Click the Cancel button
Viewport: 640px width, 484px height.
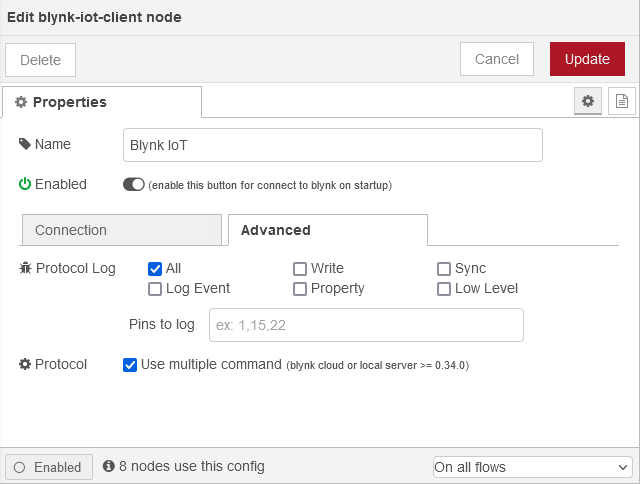(497, 59)
